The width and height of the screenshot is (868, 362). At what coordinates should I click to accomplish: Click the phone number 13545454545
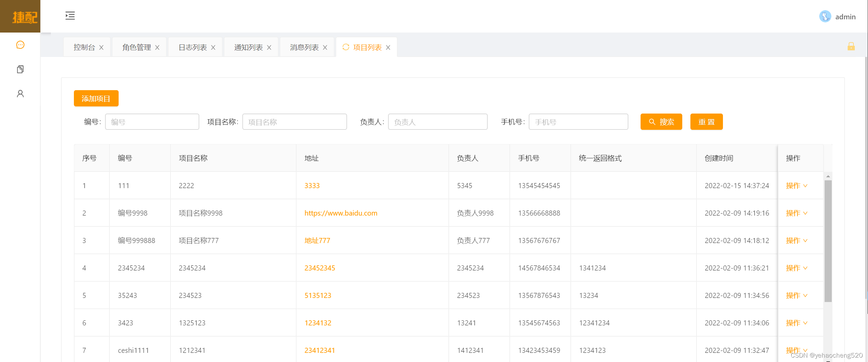[539, 185]
